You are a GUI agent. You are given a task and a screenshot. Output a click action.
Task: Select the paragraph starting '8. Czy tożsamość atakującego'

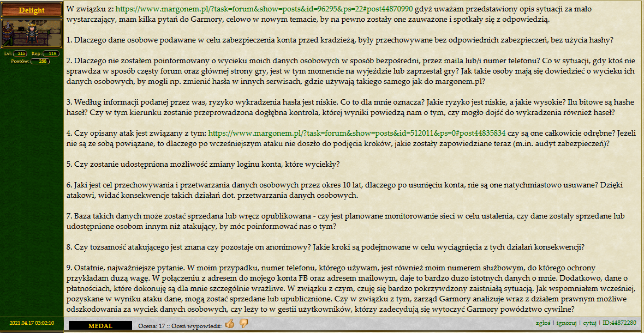tap(325, 247)
